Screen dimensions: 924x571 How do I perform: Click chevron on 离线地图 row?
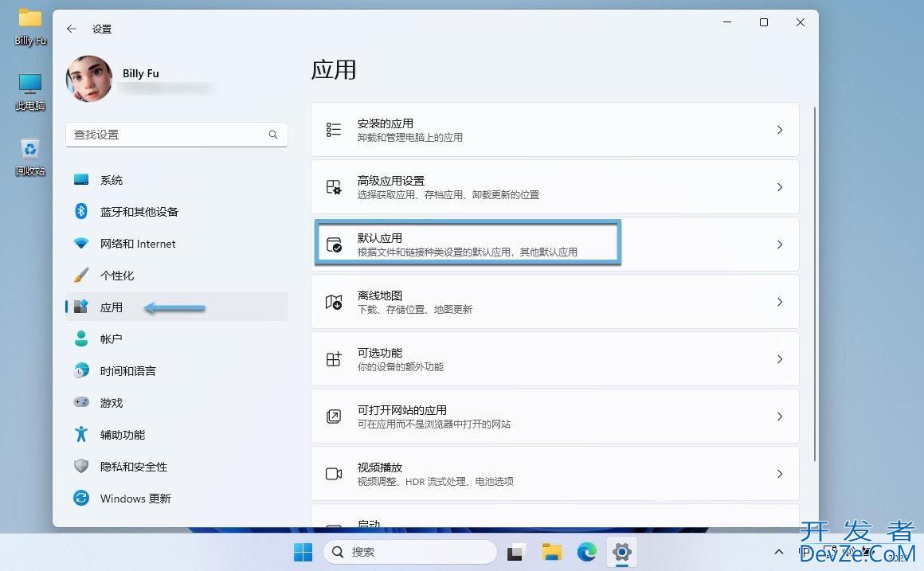(x=780, y=302)
